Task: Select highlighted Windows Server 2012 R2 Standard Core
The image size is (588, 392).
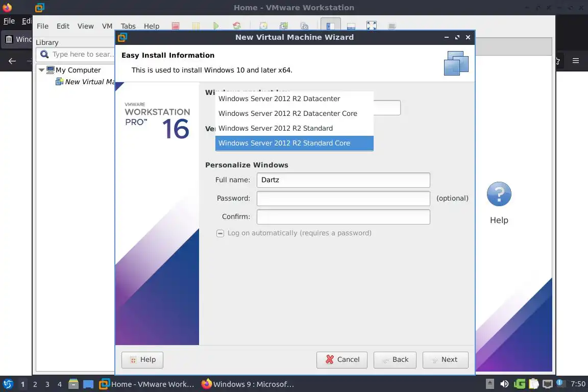Action: tap(294, 143)
